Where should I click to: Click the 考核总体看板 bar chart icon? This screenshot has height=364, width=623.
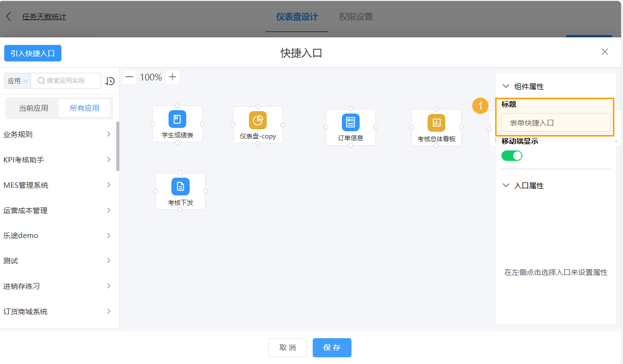(x=436, y=122)
